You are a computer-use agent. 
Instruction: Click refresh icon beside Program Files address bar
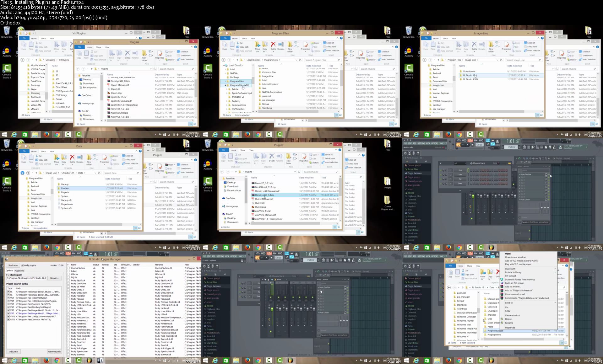pyautogui.click(x=300, y=60)
